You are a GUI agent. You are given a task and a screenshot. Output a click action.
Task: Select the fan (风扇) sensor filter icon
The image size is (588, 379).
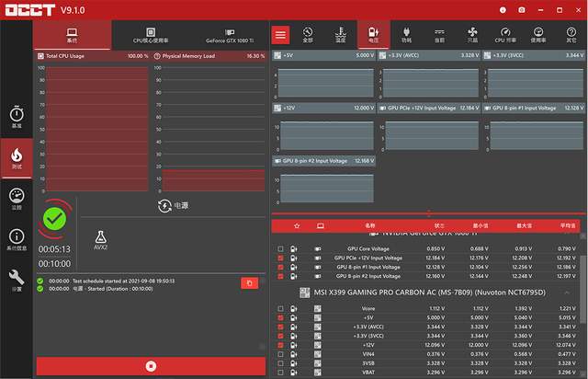tap(472, 35)
